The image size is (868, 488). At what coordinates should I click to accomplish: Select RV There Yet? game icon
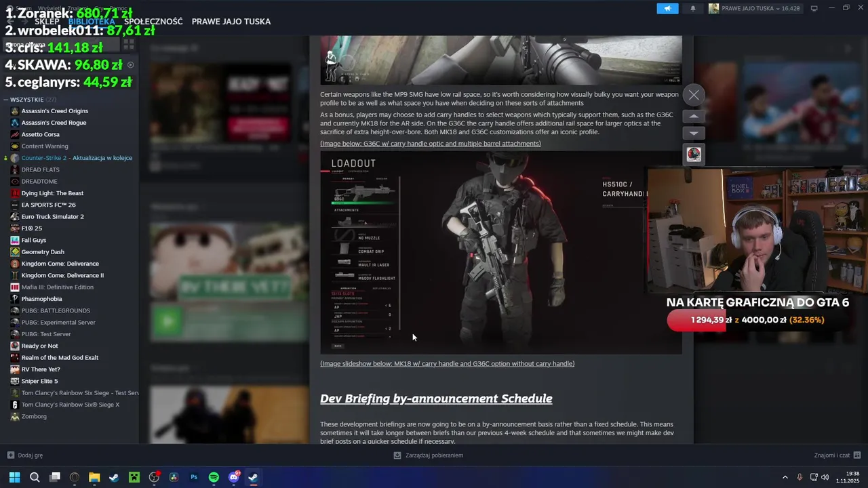click(15, 369)
